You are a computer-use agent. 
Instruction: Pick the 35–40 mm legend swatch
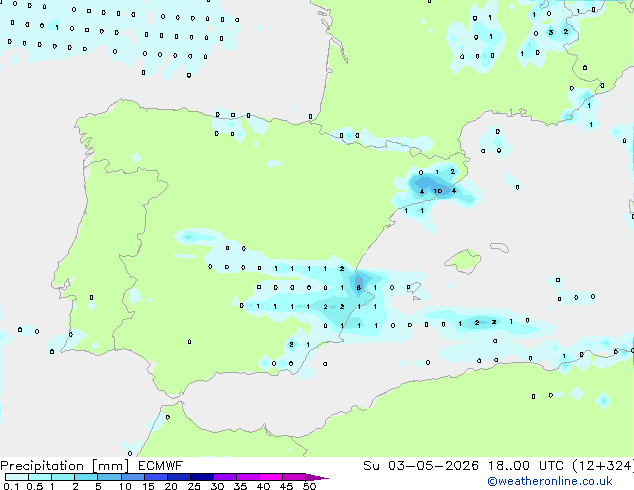pyautogui.click(x=248, y=477)
